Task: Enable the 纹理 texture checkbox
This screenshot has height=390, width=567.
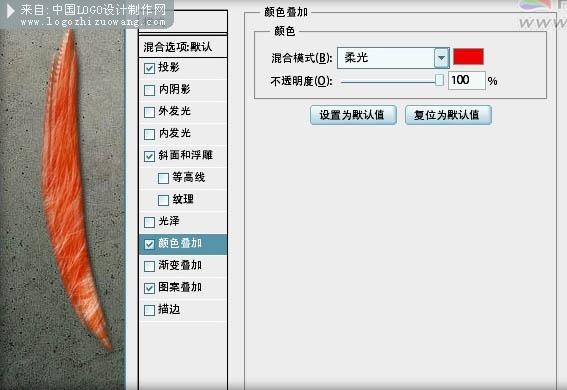Action: tap(163, 200)
